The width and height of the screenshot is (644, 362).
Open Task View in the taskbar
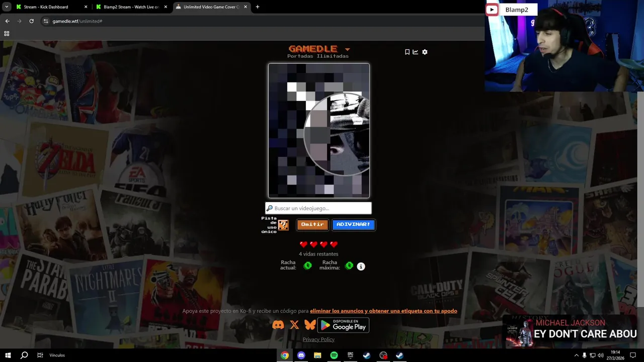pyautogui.click(x=40, y=355)
